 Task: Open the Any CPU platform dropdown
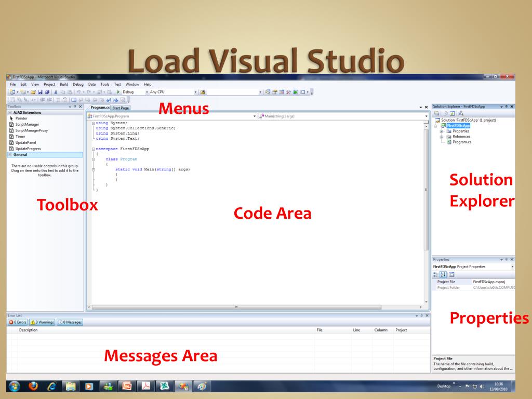coord(195,92)
